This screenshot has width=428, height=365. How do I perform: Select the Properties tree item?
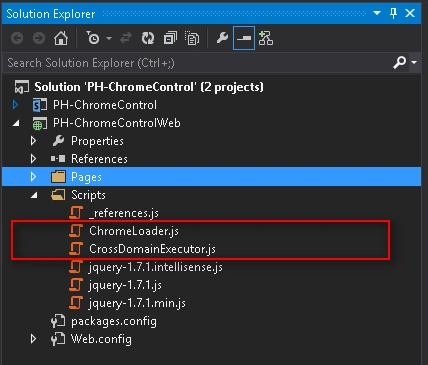(97, 141)
